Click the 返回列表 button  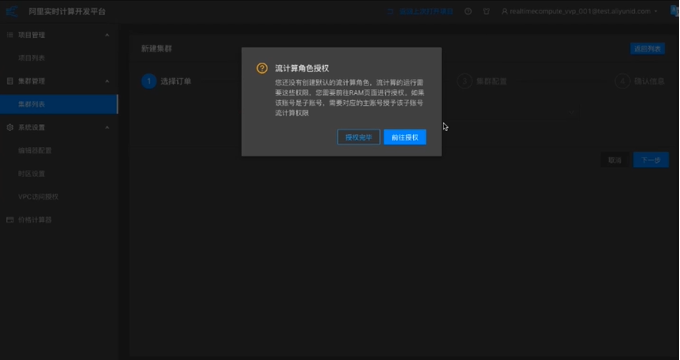click(x=647, y=49)
